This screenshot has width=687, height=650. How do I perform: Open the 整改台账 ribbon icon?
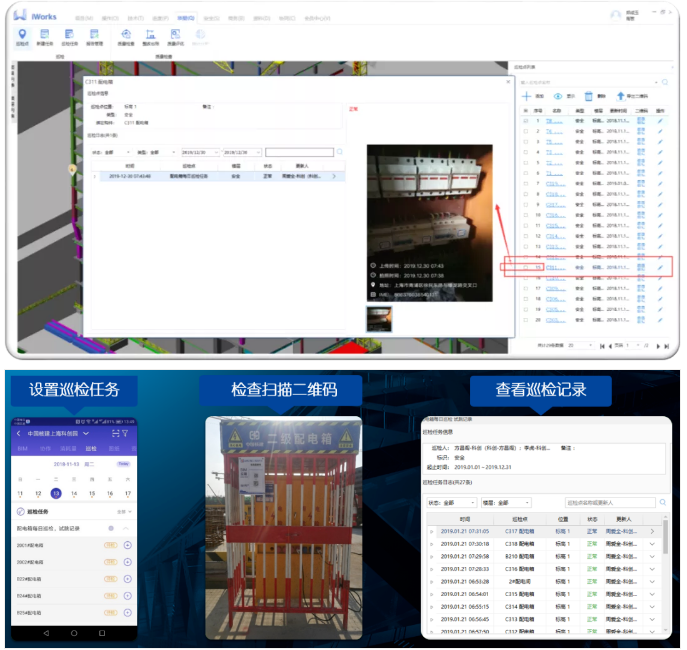tap(151, 37)
